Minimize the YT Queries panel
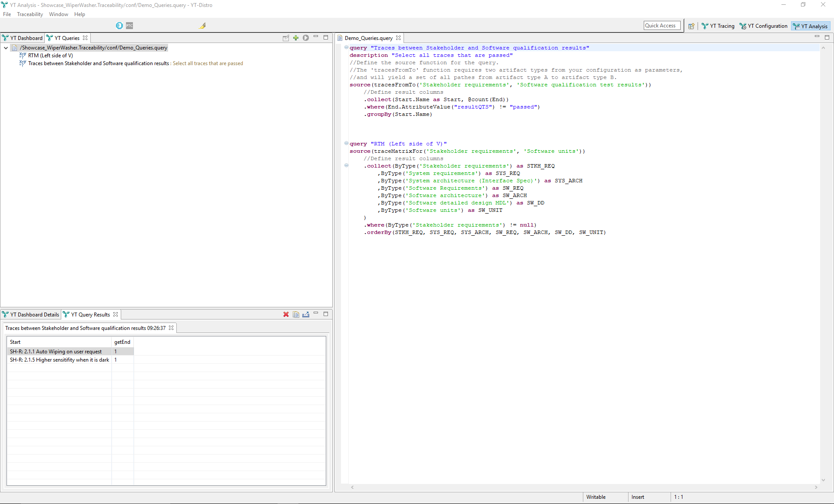 coord(316,37)
